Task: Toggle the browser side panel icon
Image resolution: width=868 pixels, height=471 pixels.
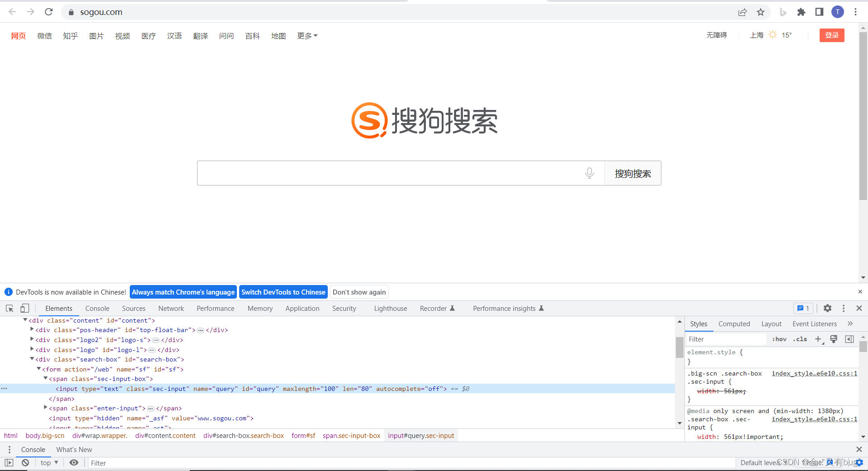Action: pyautogui.click(x=819, y=12)
